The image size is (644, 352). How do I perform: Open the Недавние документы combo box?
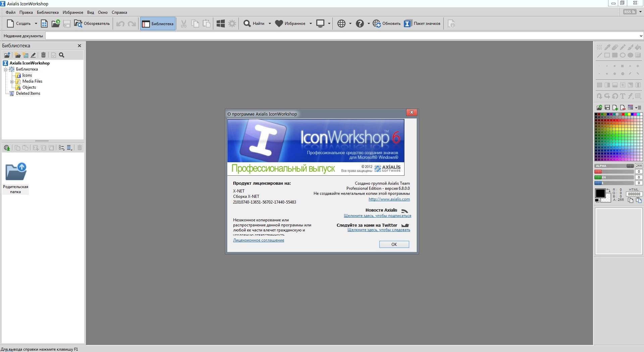[x=344, y=36]
